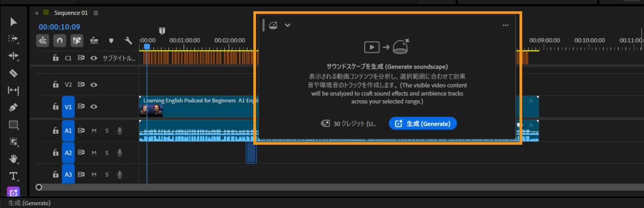
Task: Select the dashed-box tool above the Hand tool
Action: click(x=13, y=142)
